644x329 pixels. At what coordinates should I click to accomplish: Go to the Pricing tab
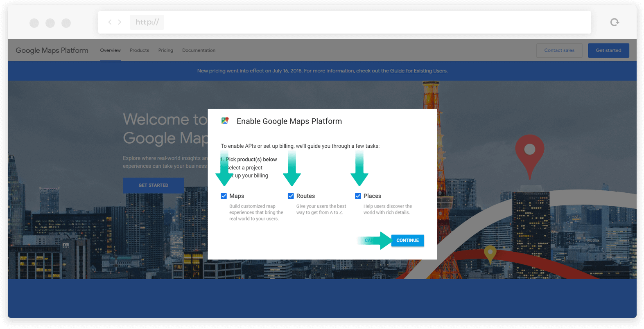tap(166, 50)
